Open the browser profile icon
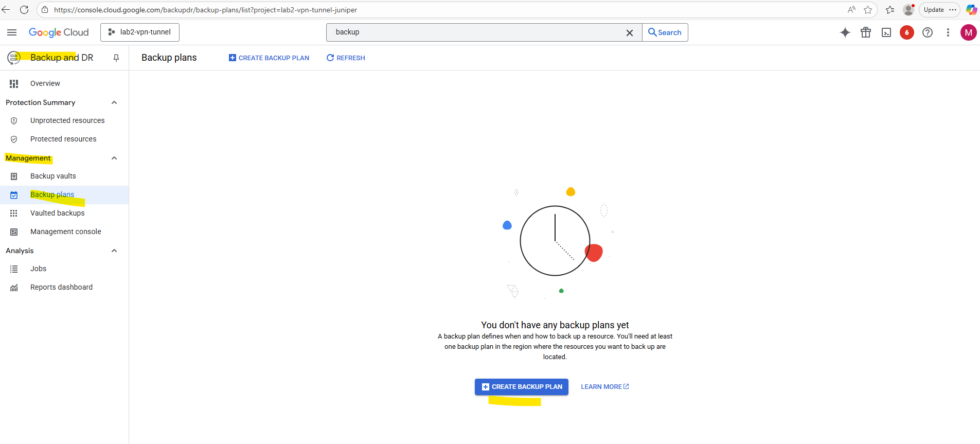This screenshot has width=980, height=444. (909, 10)
